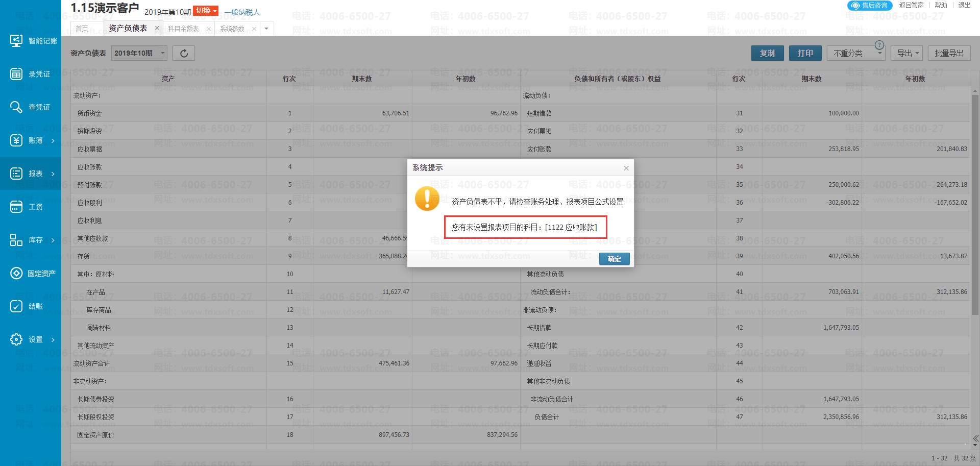Close the 系统提示 dialog
Screen dimensions: 980x466
coord(626,168)
